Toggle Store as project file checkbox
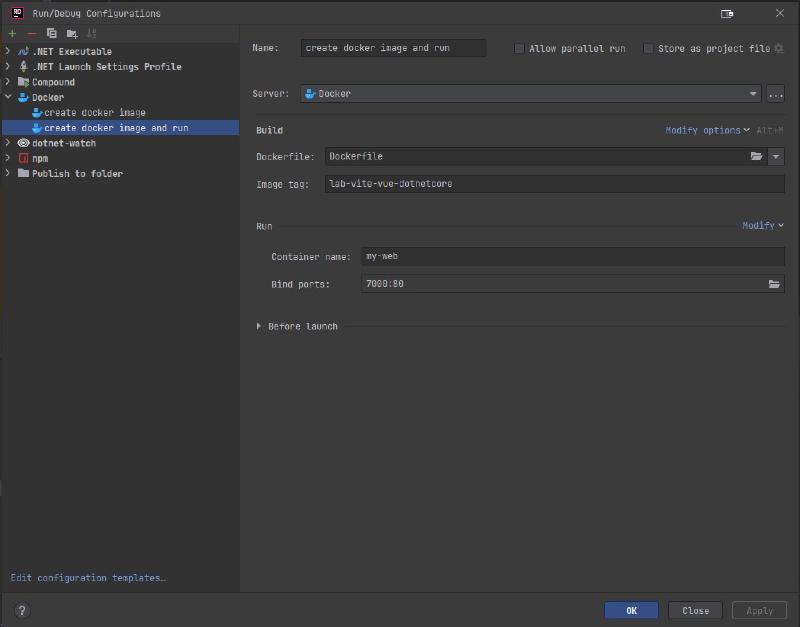The width and height of the screenshot is (800, 627). click(648, 48)
